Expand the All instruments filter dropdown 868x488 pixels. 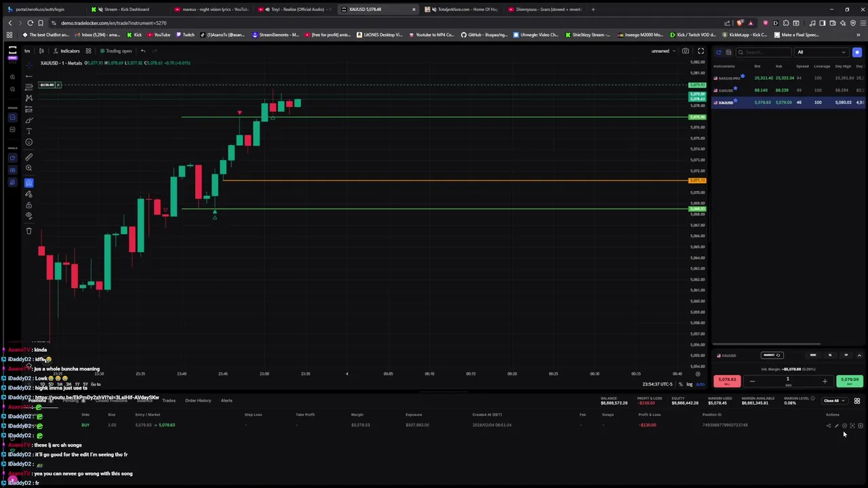[821, 52]
